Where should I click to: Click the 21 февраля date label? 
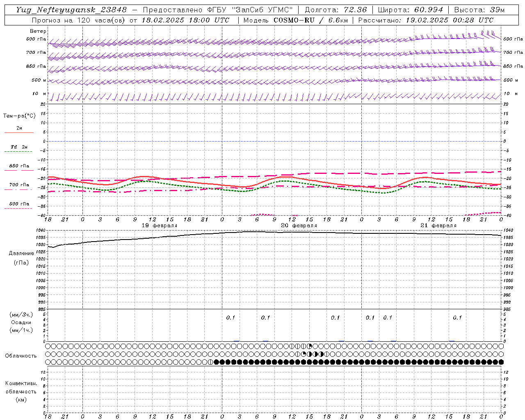pos(438,226)
